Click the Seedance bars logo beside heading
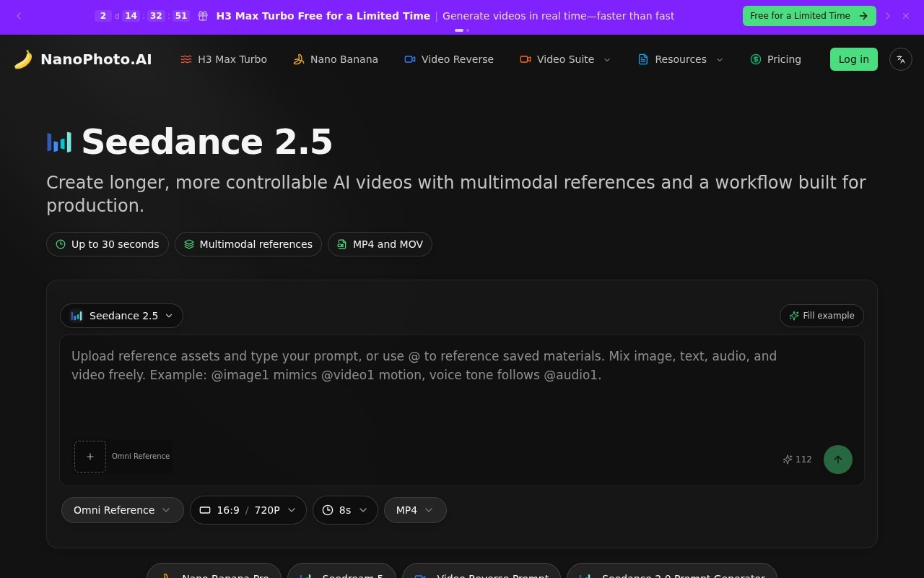The height and width of the screenshot is (578, 924). tap(59, 142)
